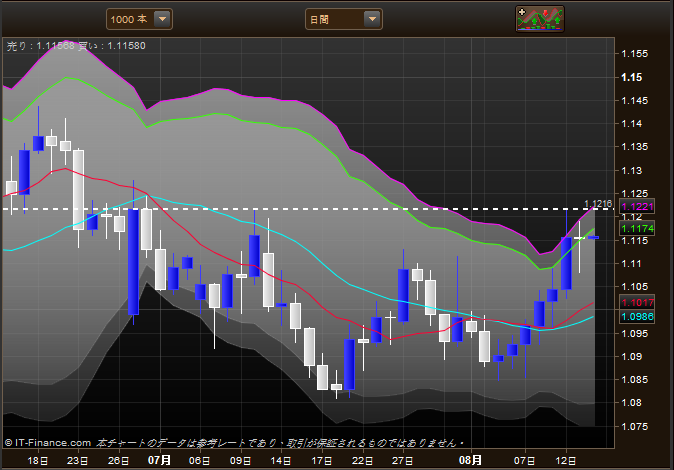Click the 1.135 price axis label
This screenshot has width=674, height=470.
(x=634, y=147)
